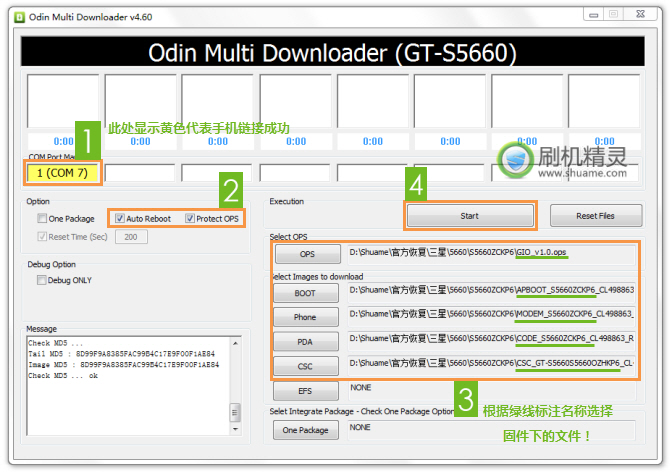The height and width of the screenshot is (472, 670).
Task: Click the EFS field showing NONE
Action: click(x=491, y=390)
